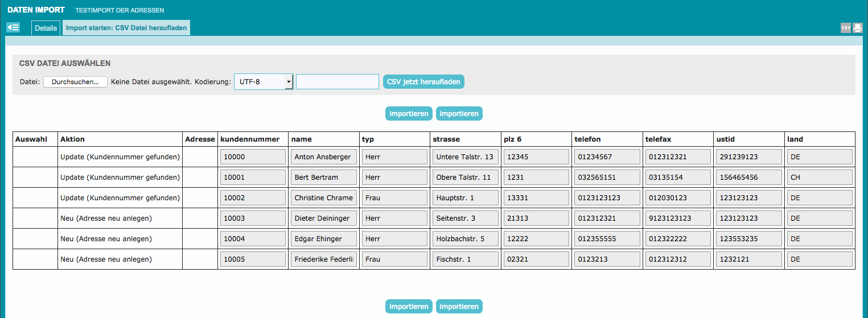Switch to the Details tab
Image resolution: width=868 pixels, height=318 pixels.
pos(46,28)
